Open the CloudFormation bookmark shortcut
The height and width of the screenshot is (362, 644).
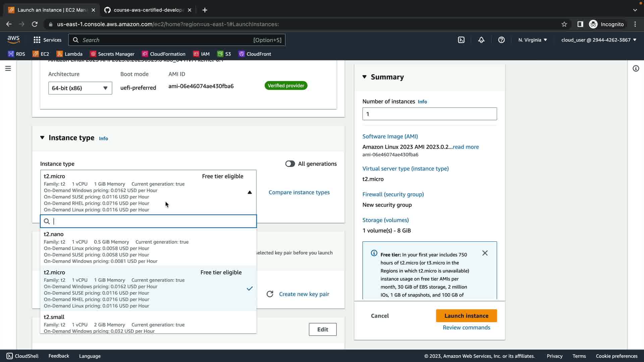click(x=163, y=54)
